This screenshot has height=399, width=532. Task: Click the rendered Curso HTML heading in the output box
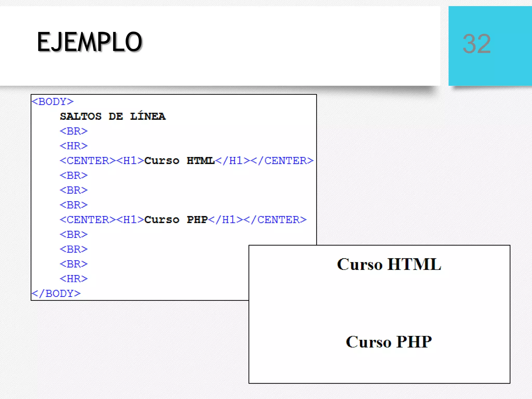389,264
